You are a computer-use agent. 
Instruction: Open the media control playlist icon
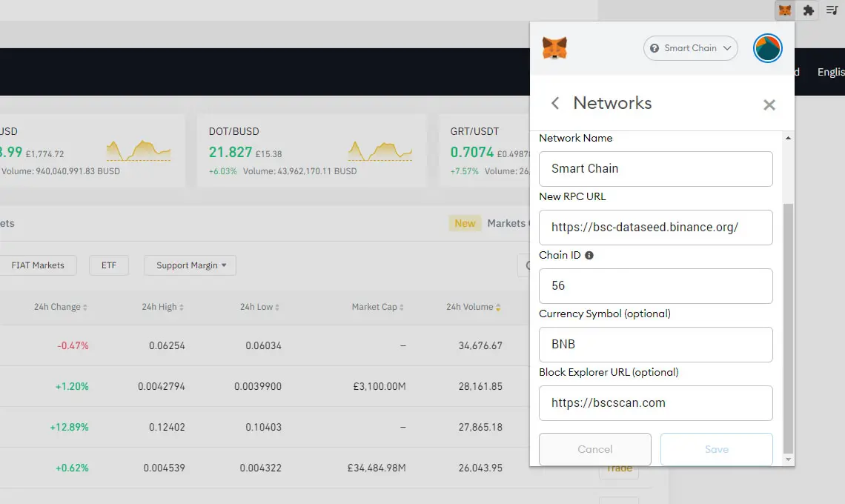(832, 10)
